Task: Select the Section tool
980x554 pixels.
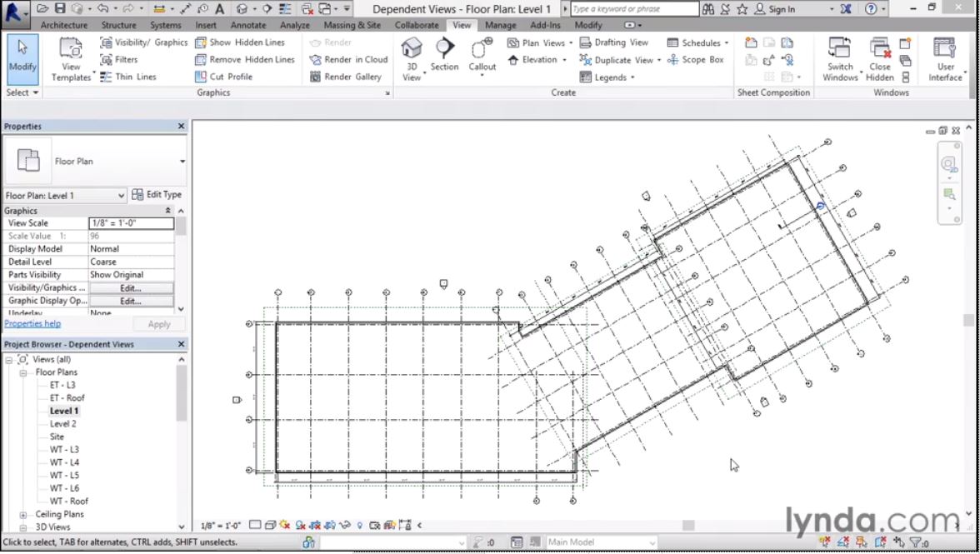Action: tap(444, 55)
